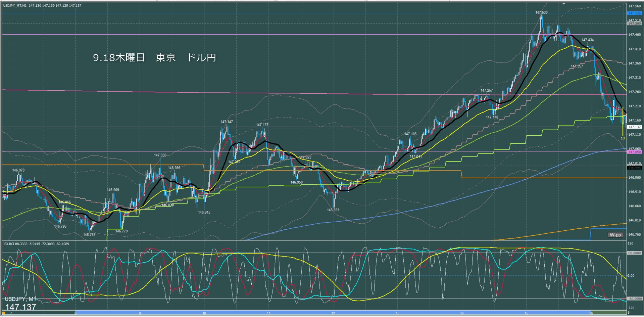The width and height of the screenshot is (644, 317).
Task: Click hour 10 on the time axis
Action: [x=204, y=313]
